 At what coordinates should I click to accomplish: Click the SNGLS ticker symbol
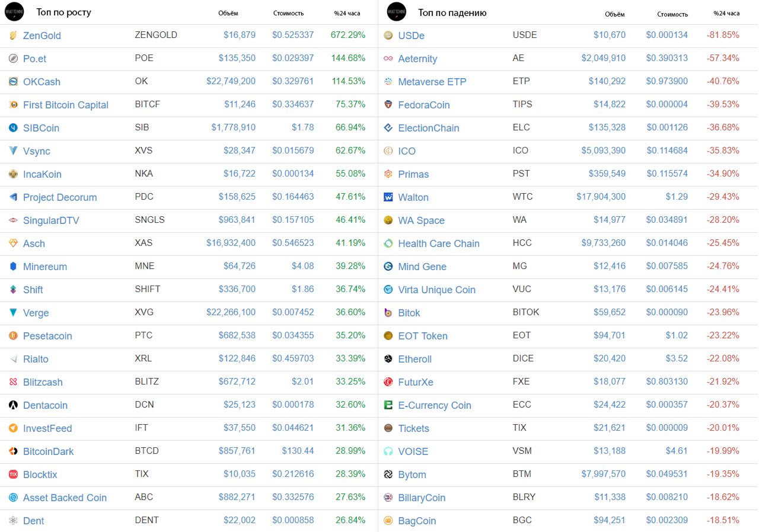[150, 220]
